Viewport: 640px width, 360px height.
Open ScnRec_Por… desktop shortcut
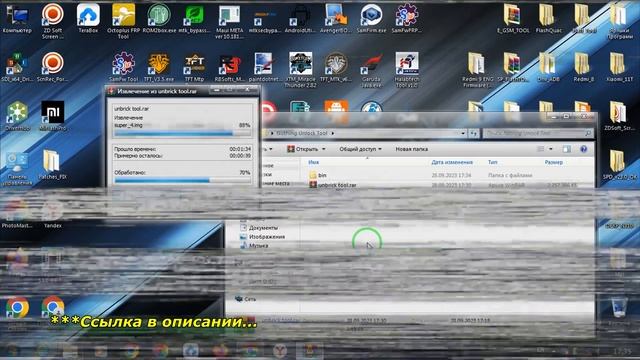53,67
